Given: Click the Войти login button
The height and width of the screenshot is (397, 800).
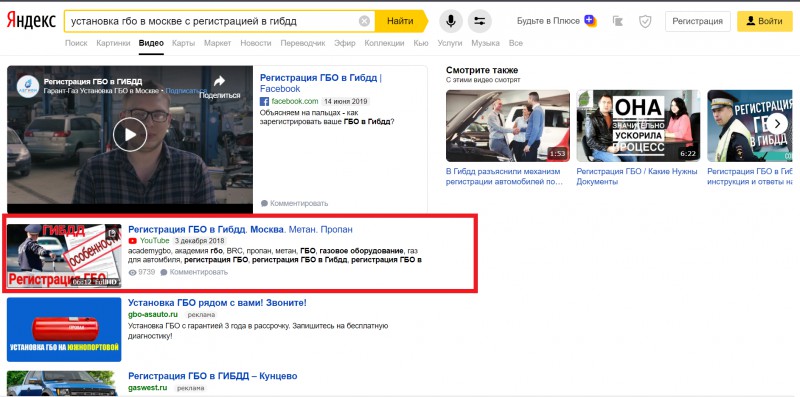Looking at the screenshot, I should tap(764, 21).
